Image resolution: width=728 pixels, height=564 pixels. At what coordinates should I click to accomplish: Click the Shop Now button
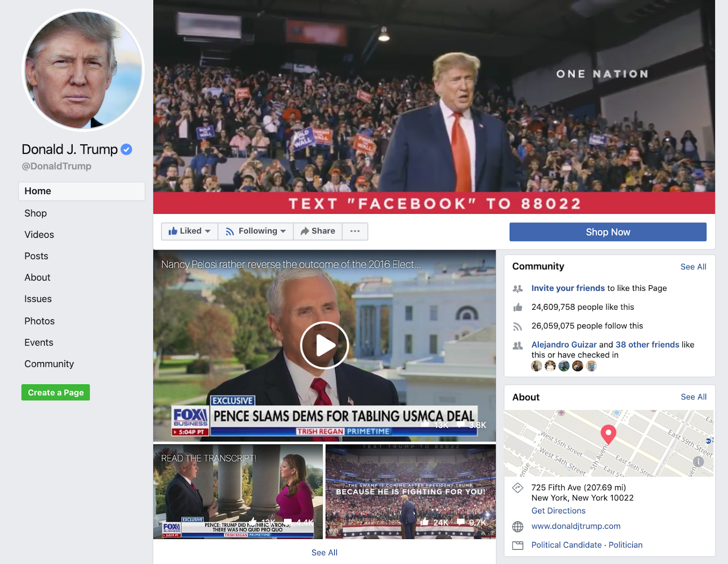pos(608,232)
